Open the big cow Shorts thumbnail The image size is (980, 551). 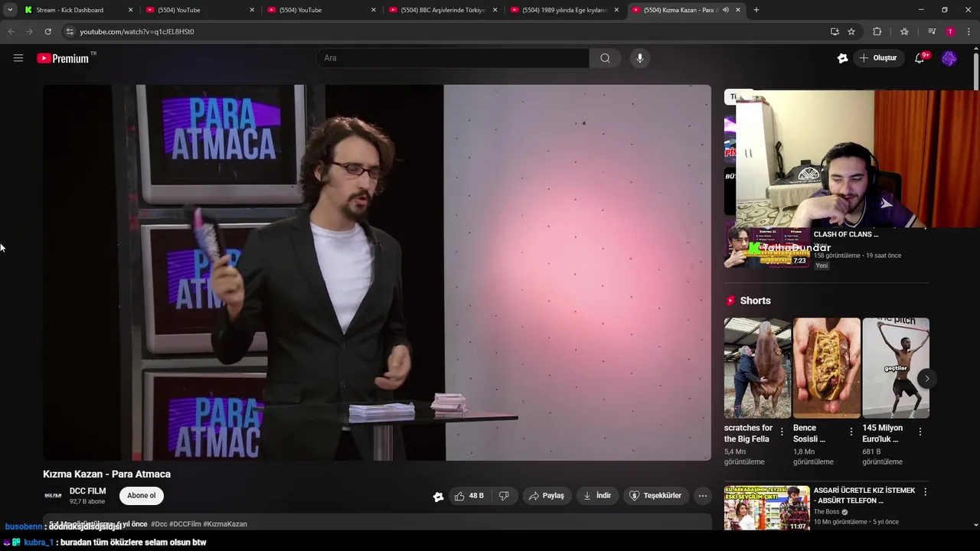(757, 368)
